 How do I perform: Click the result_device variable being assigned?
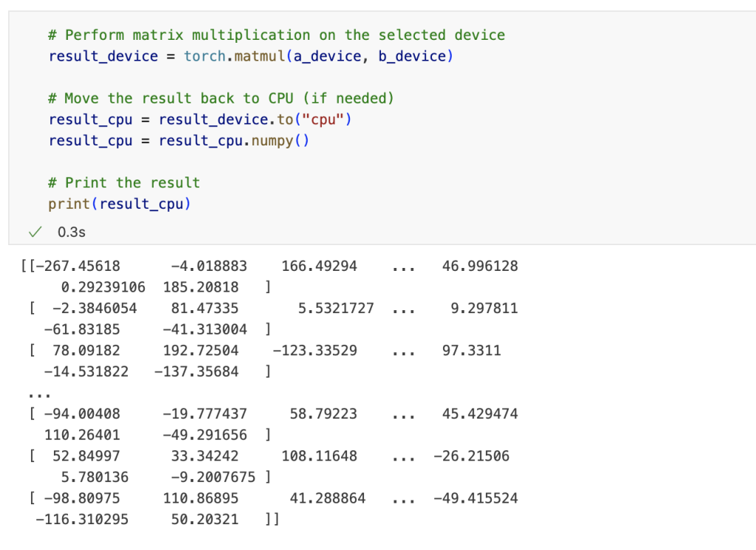pos(103,56)
